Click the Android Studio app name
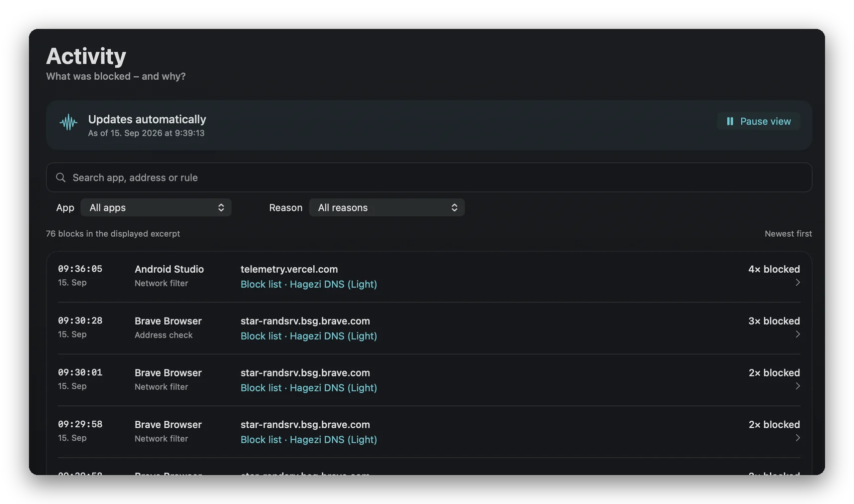This screenshot has height=504, width=854. (169, 269)
